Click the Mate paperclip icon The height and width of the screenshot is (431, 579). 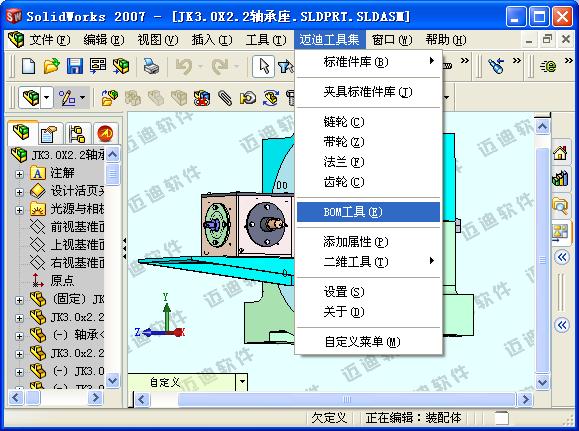(x=225, y=98)
